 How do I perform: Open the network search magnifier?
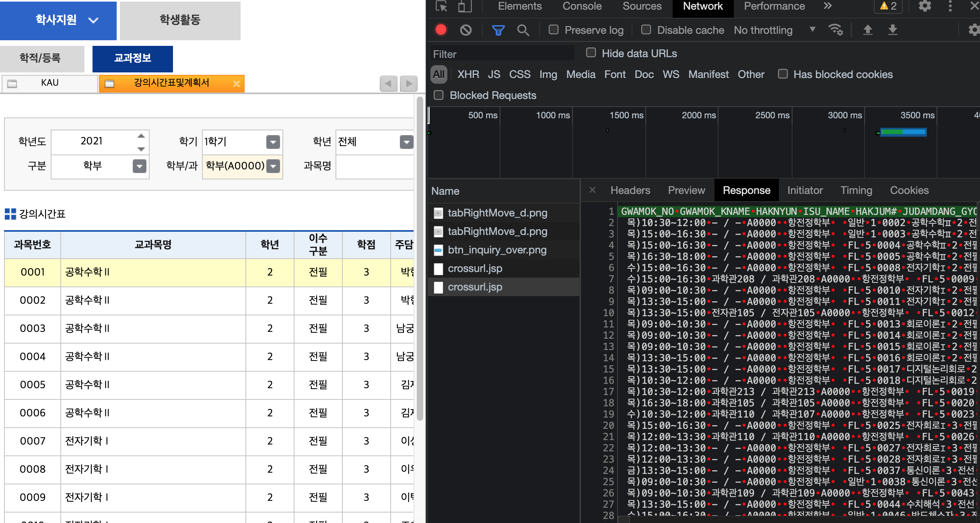tap(523, 30)
